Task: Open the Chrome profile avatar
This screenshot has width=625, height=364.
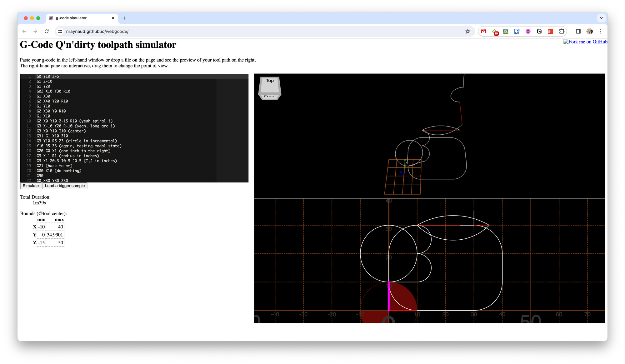Action: [x=589, y=31]
